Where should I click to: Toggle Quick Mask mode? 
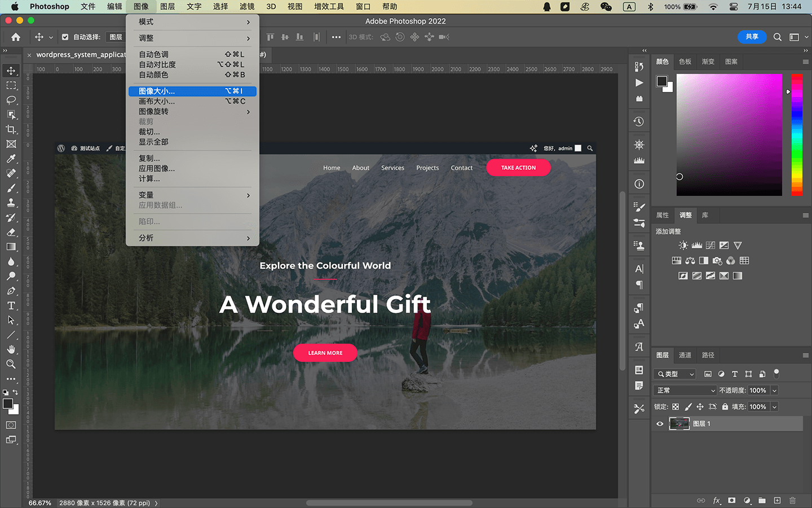tap(11, 425)
